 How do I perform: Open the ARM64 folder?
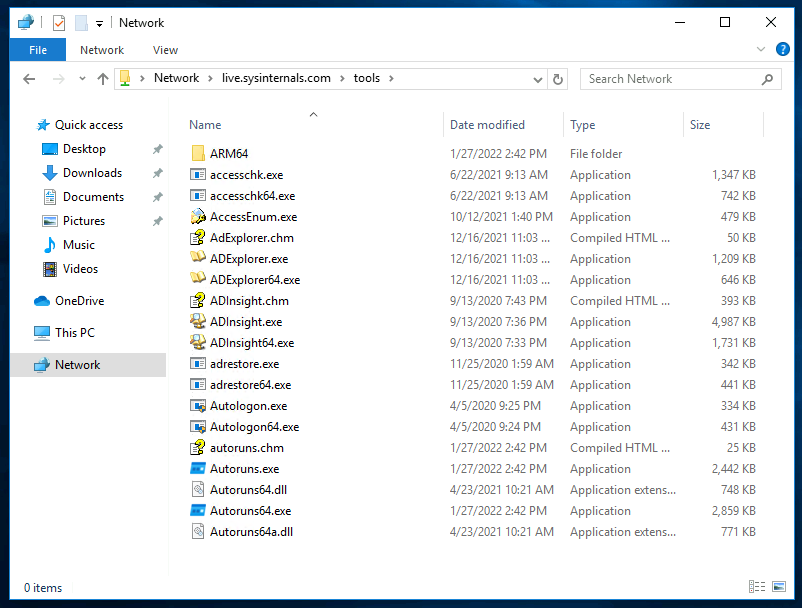228,153
